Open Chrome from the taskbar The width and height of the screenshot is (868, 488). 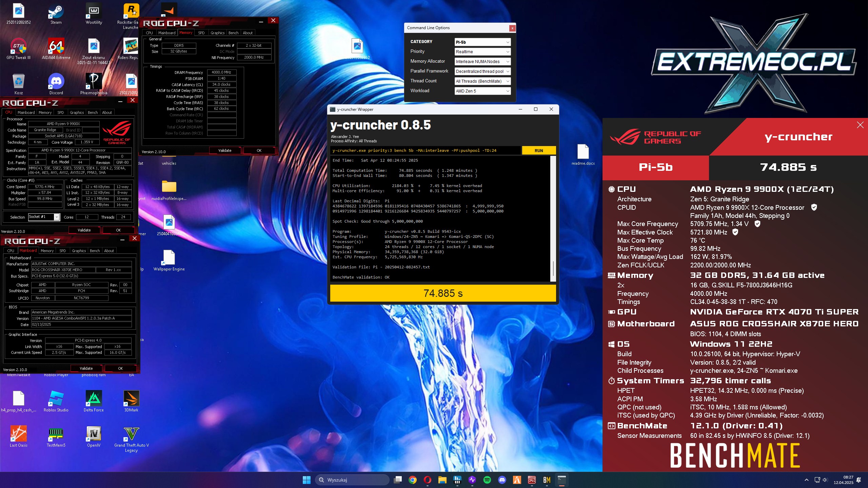click(413, 480)
